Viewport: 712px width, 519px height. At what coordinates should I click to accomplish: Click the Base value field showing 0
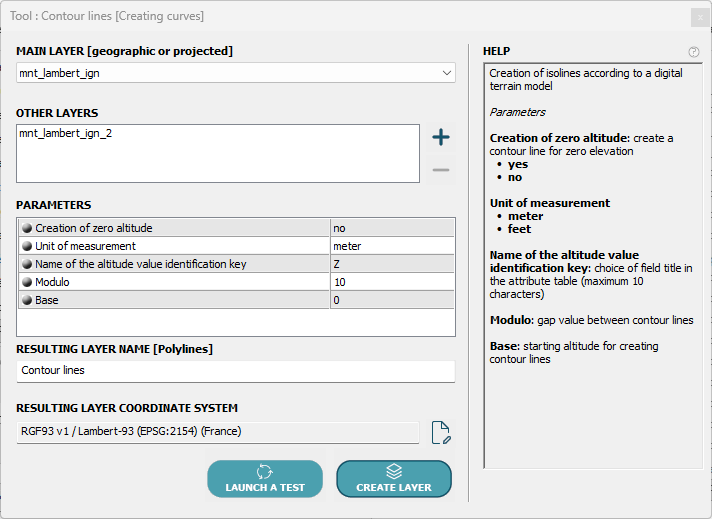coord(391,300)
